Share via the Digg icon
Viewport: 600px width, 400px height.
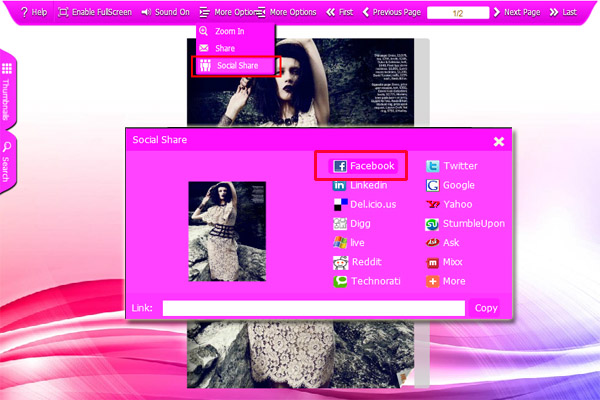pos(340,224)
